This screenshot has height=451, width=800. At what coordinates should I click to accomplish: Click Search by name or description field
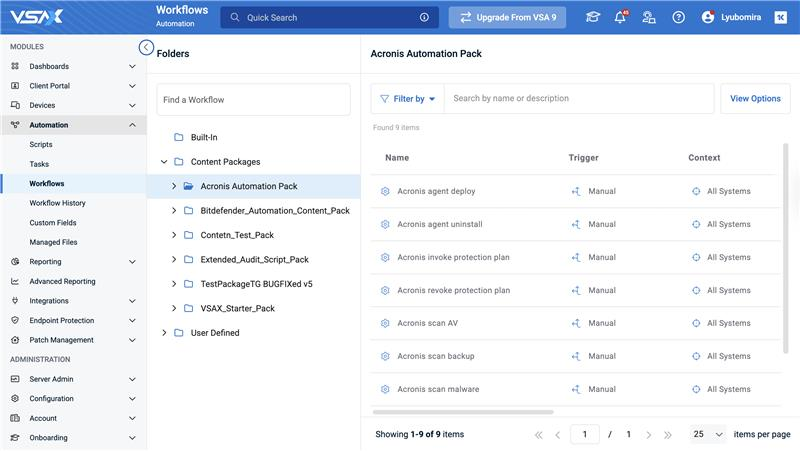pyautogui.click(x=579, y=98)
